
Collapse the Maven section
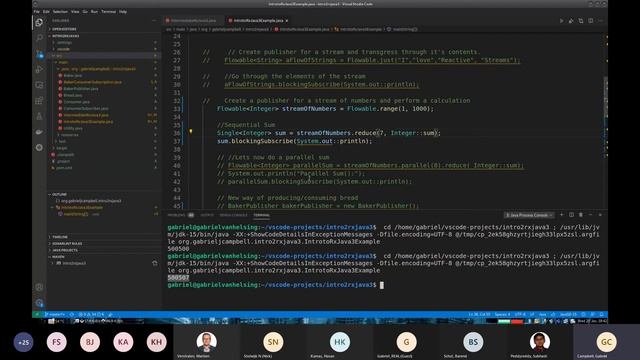(104, 257)
